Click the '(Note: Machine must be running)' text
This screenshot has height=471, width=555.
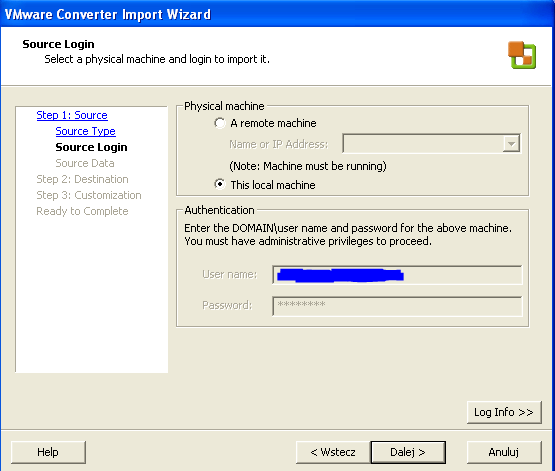coord(308,166)
